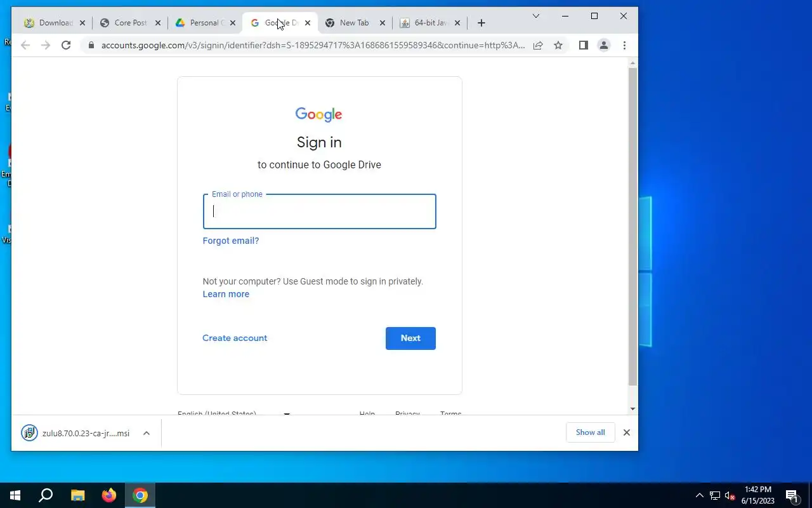The height and width of the screenshot is (508, 812).
Task: Open Chrome's three-dot menu
Action: 624,45
